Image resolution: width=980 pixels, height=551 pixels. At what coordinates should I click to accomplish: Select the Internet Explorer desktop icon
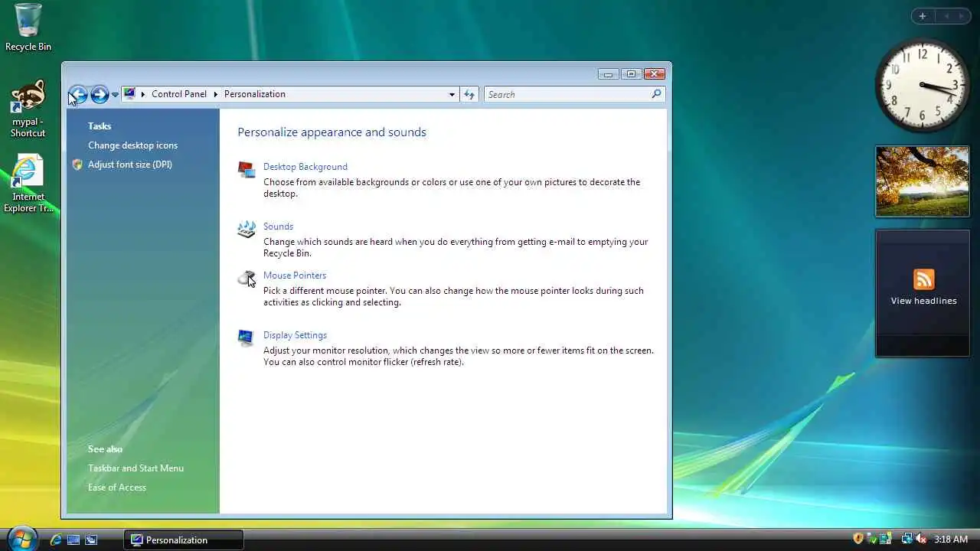point(28,184)
